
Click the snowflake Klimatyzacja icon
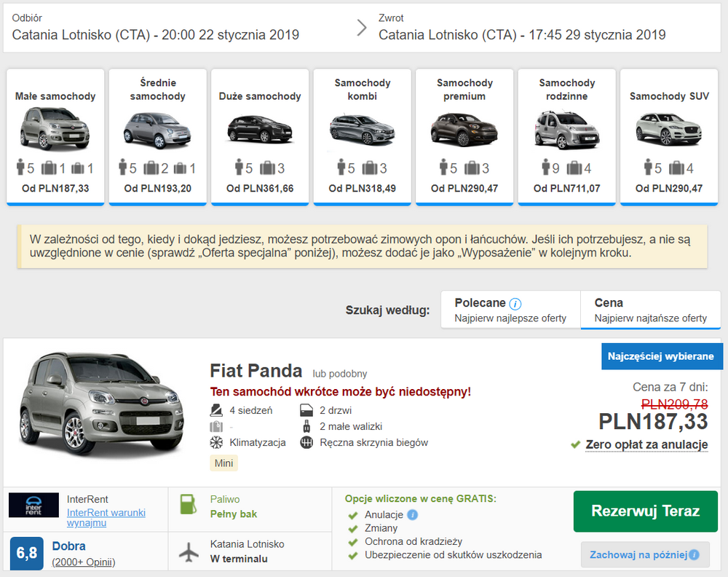[216, 442]
